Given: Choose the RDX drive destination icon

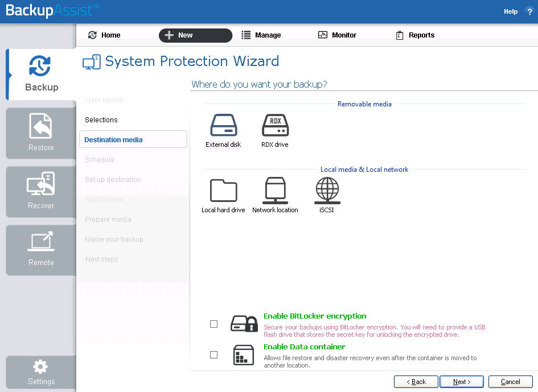Looking at the screenshot, I should coord(275,126).
